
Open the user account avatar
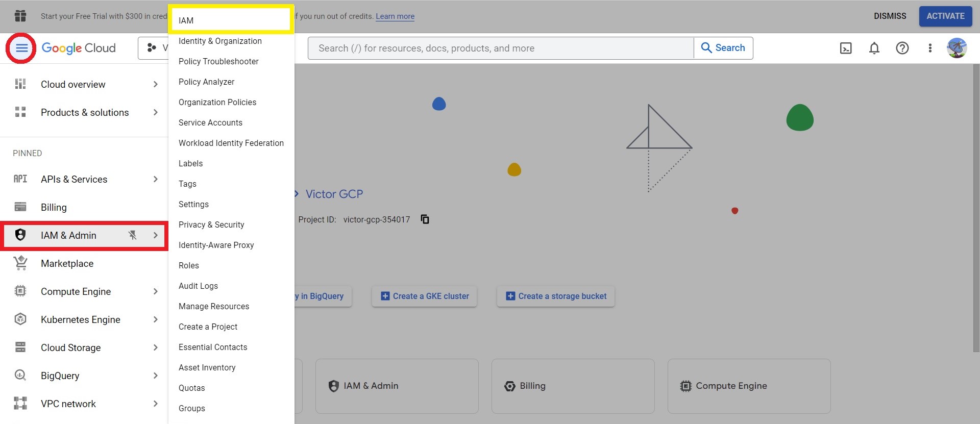click(x=957, y=48)
